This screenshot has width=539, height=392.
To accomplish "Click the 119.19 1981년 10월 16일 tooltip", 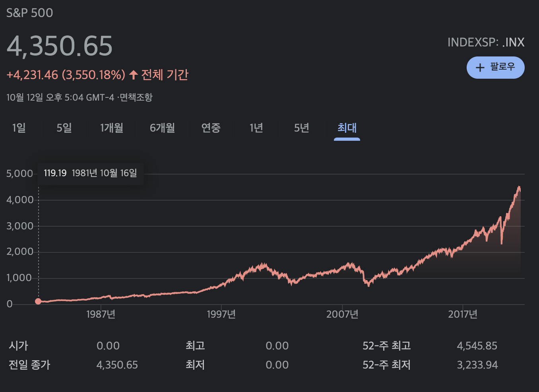I will pyautogui.click(x=90, y=173).
